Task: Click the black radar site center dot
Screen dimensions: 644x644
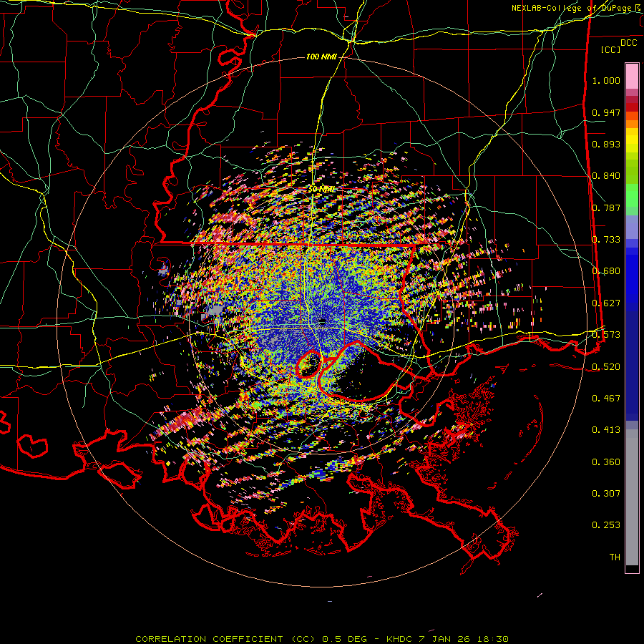Action: click(323, 321)
